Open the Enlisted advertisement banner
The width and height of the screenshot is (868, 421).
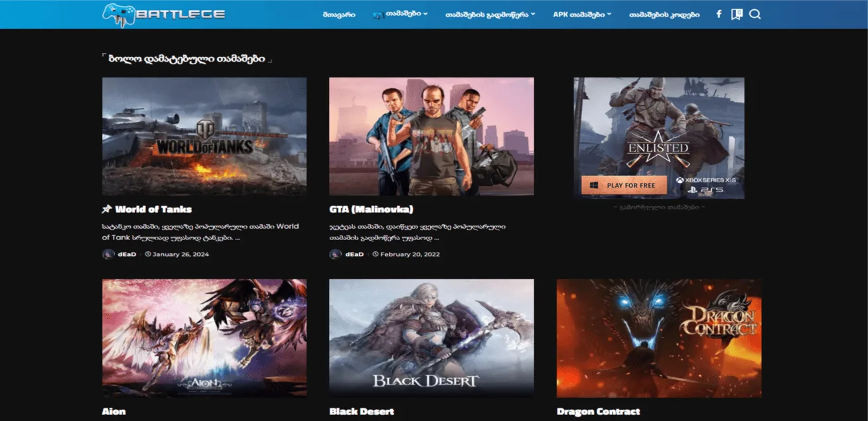click(x=659, y=138)
